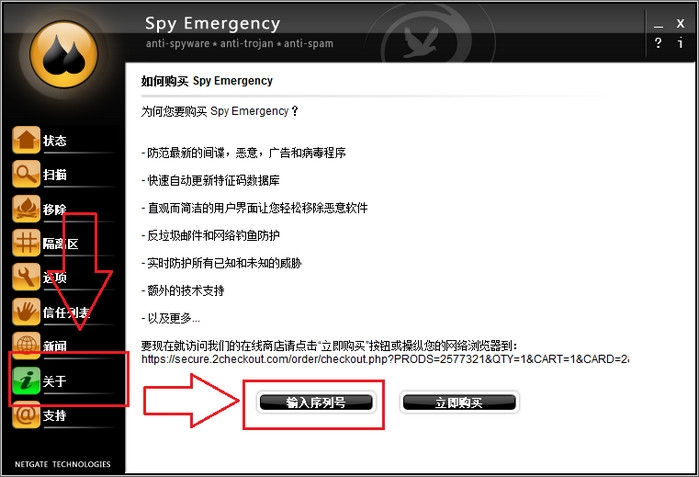Select the 关于 menu label
This screenshot has height=477, width=699.
click(x=54, y=381)
